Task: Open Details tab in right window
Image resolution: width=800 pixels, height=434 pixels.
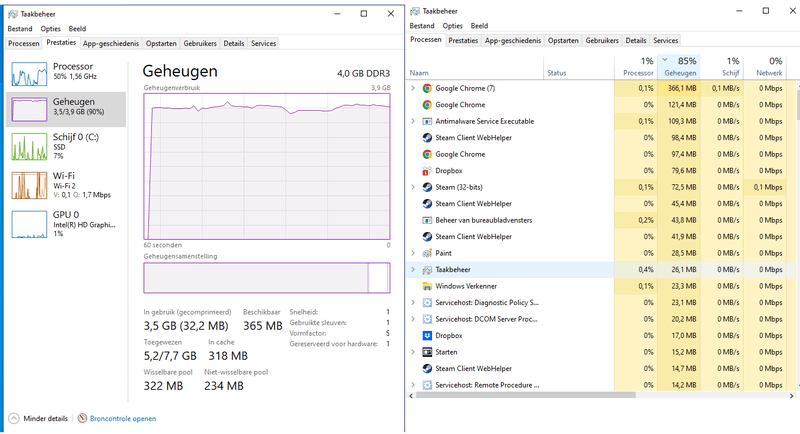Action: 636,40
